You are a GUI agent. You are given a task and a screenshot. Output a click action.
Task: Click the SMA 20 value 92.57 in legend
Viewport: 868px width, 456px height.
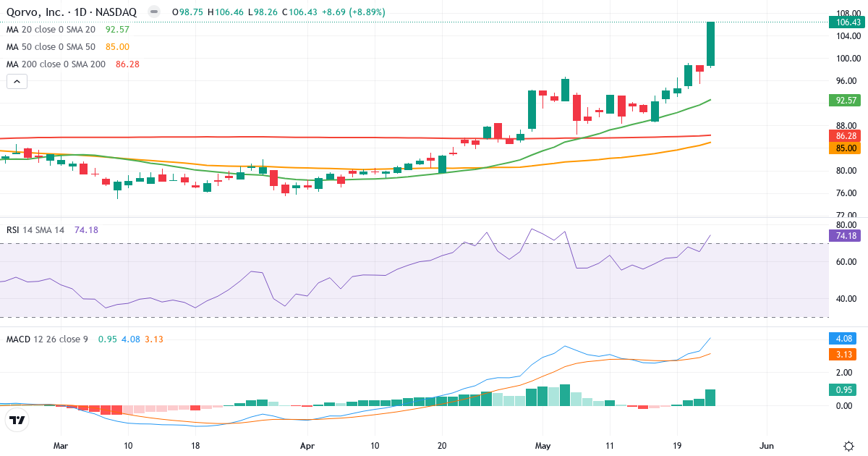[117, 30]
